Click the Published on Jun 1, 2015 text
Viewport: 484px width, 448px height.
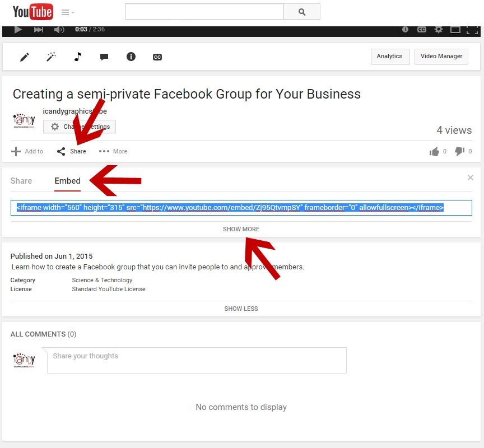click(x=52, y=256)
